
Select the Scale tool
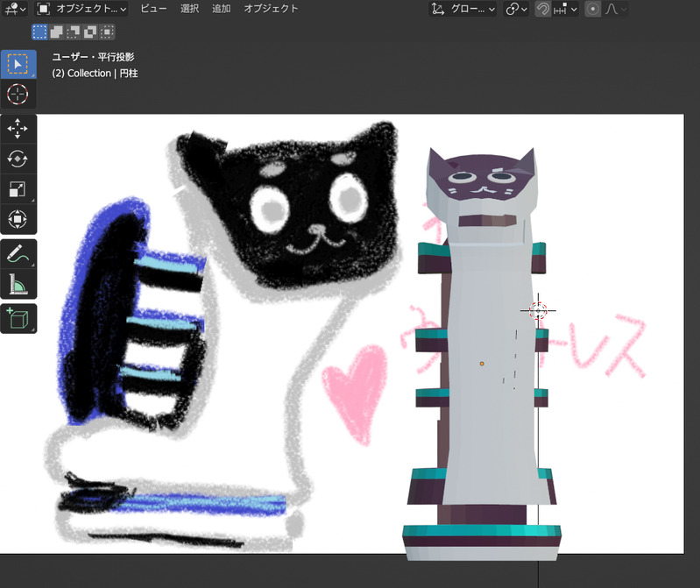point(18,189)
